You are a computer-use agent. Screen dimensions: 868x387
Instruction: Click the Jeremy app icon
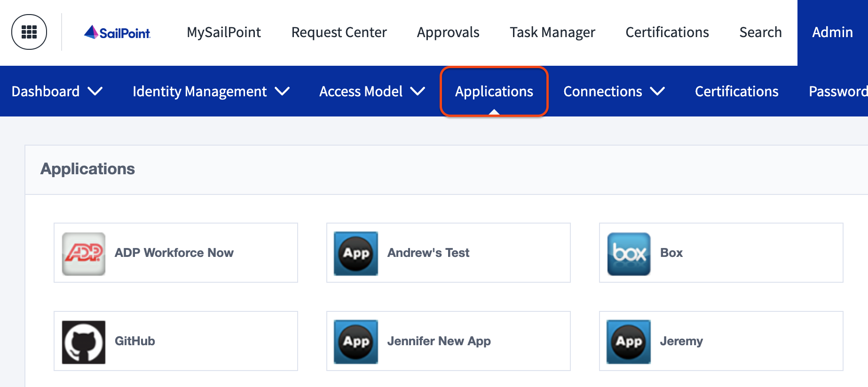coord(629,342)
